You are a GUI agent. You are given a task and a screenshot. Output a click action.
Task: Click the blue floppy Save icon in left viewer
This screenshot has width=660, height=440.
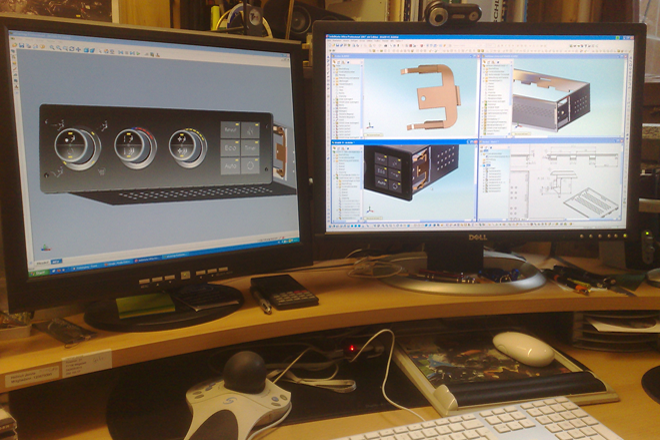(21, 45)
